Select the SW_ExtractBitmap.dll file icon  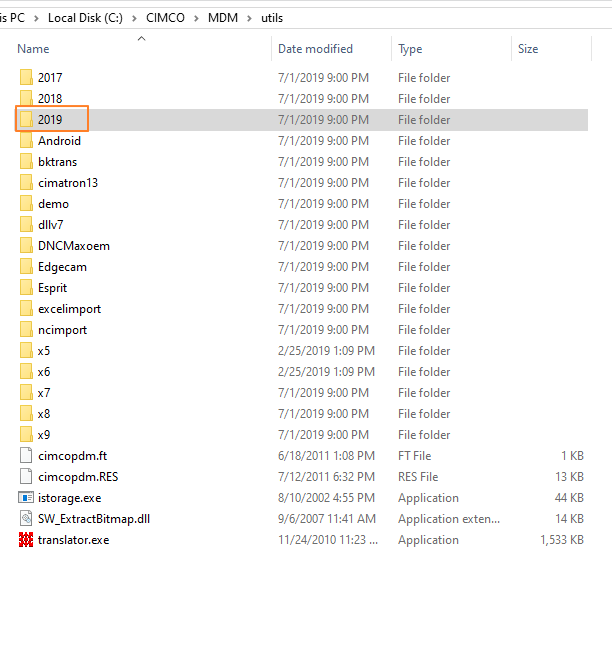26,519
